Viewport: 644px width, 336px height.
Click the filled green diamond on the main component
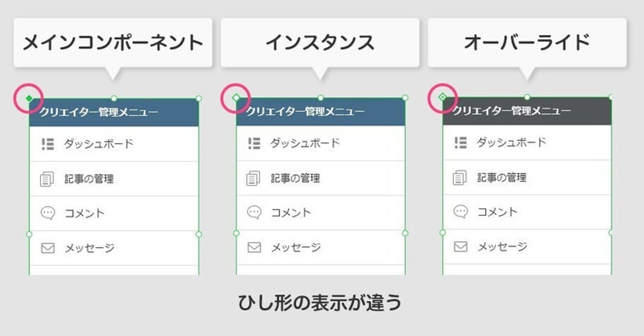click(29, 98)
